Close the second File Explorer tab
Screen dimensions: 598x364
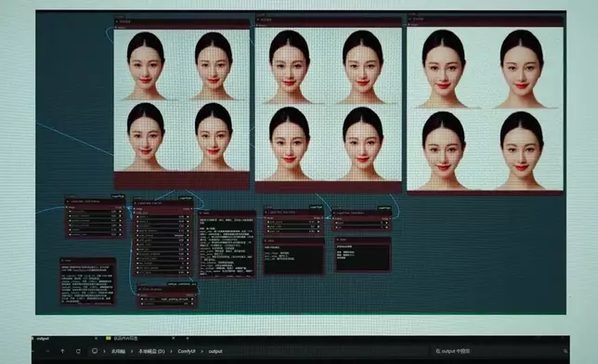point(173,338)
